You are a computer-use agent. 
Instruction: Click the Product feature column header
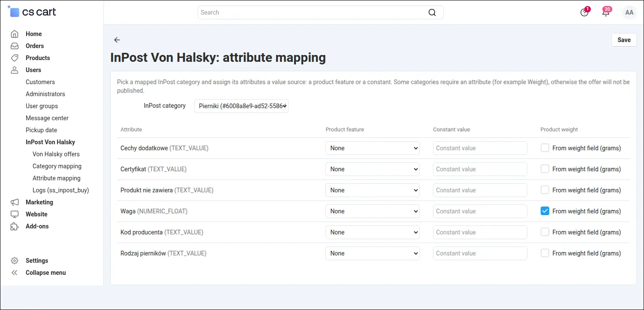345,129
